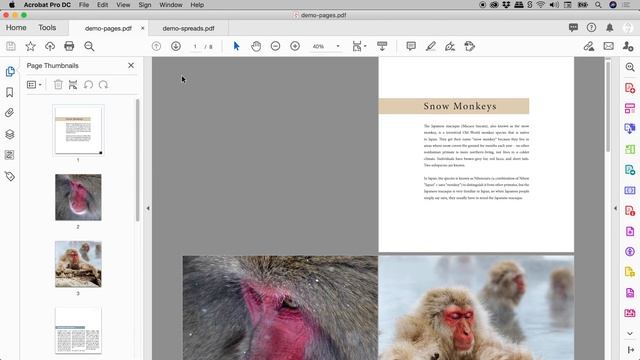The image size is (640, 360).
Task: Select page 2 monkey thumbnail
Action: click(78, 197)
